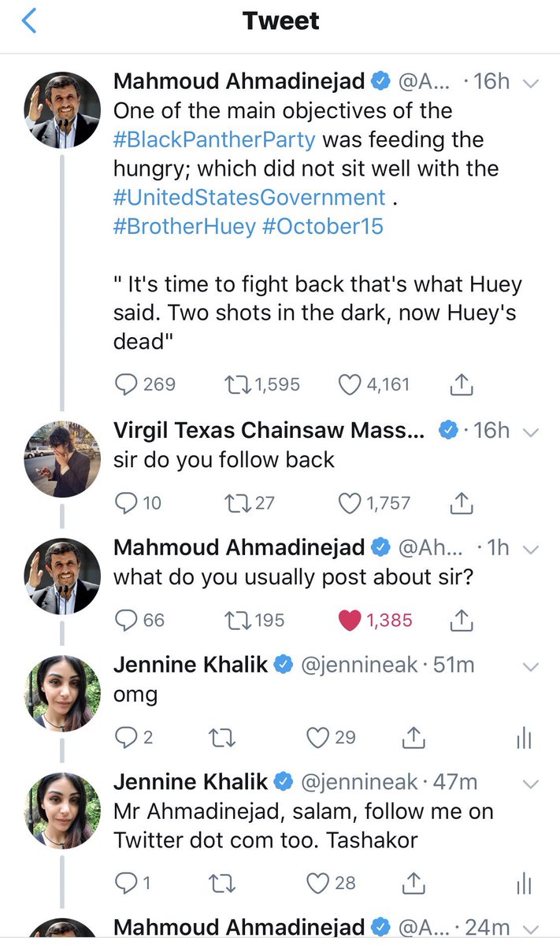Like the "omg" tweet
The height and width of the screenshot is (945, 560).
coord(317,738)
